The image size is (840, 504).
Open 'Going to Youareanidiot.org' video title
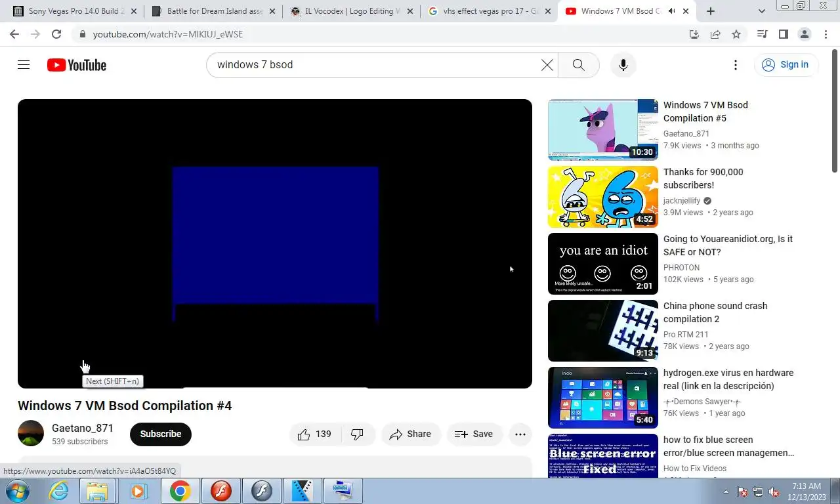pyautogui.click(x=728, y=245)
